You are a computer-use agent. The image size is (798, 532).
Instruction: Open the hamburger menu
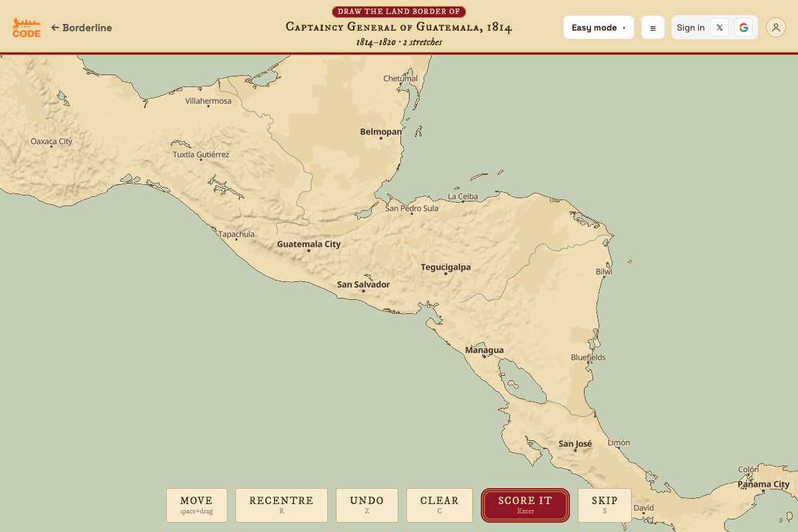click(x=653, y=27)
